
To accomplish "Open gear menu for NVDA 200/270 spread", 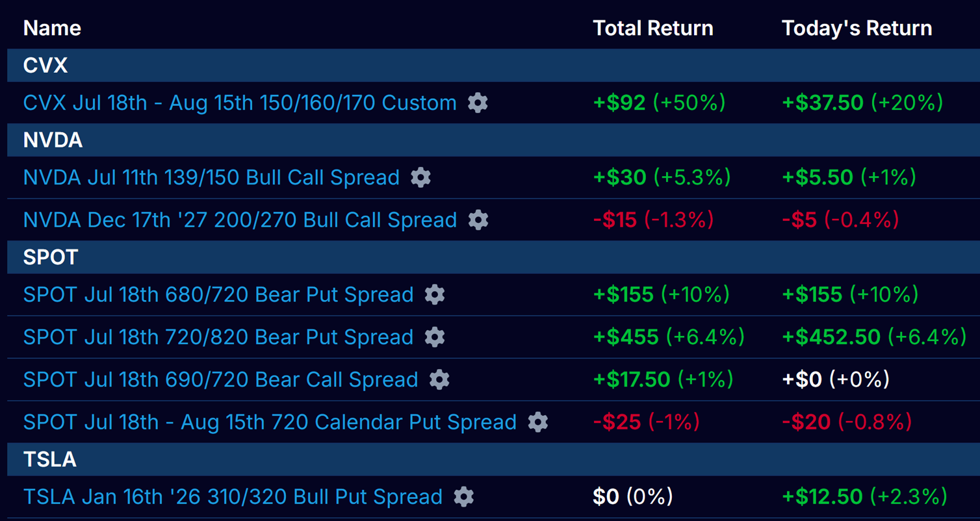I will (x=478, y=220).
